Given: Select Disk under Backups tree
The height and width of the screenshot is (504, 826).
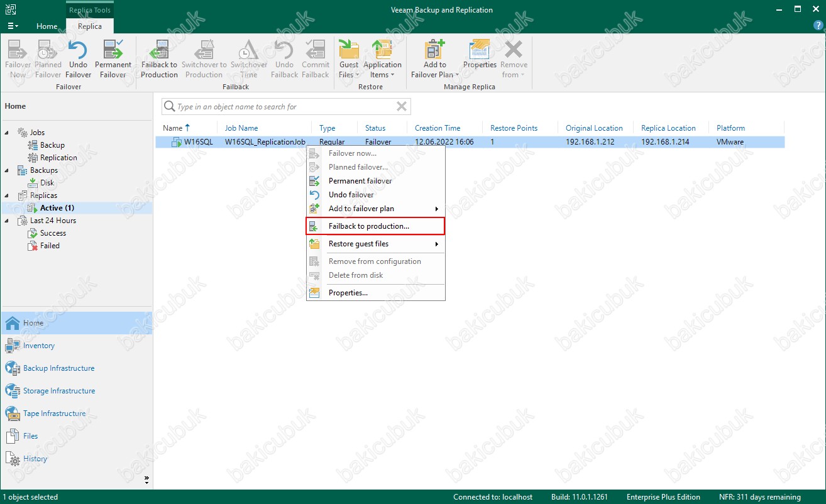Looking at the screenshot, I should tap(47, 183).
